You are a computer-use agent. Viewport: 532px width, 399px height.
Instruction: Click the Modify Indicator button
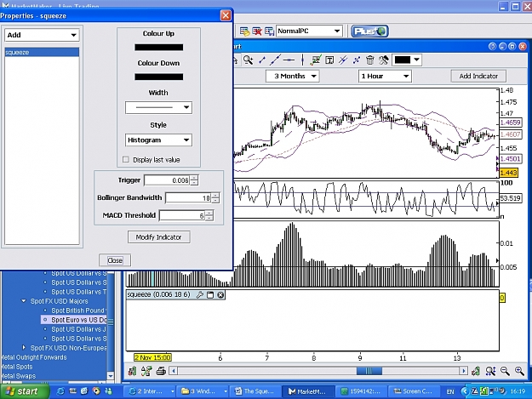tap(159, 237)
